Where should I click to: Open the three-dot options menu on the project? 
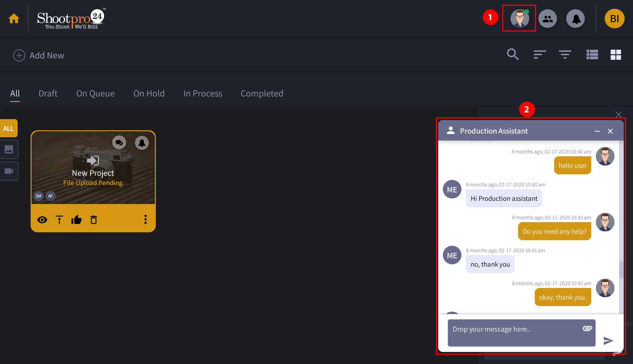145,220
